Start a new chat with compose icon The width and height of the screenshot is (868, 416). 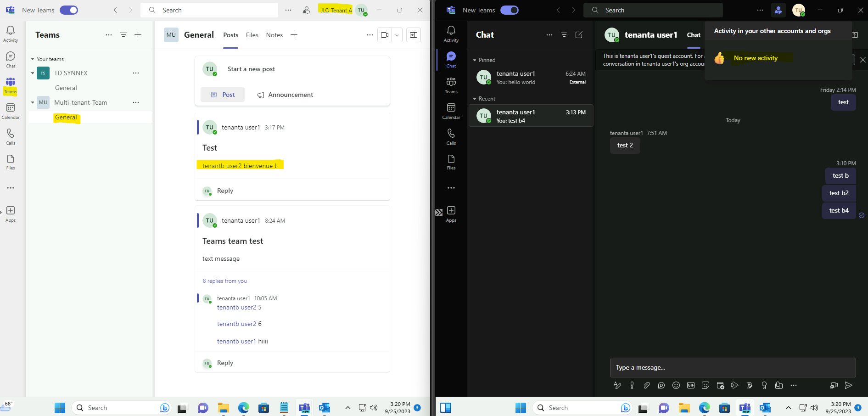click(x=579, y=35)
